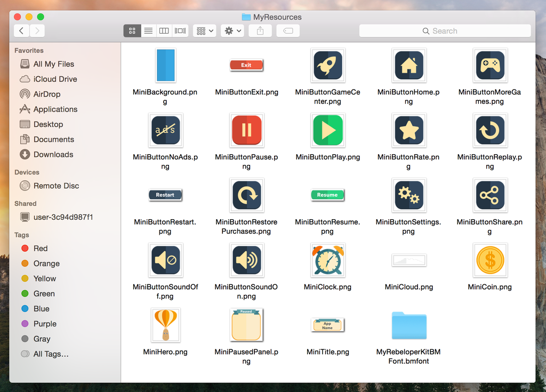Select the MiniCloud.png thumbnail
This screenshot has height=392, width=546.
click(409, 260)
